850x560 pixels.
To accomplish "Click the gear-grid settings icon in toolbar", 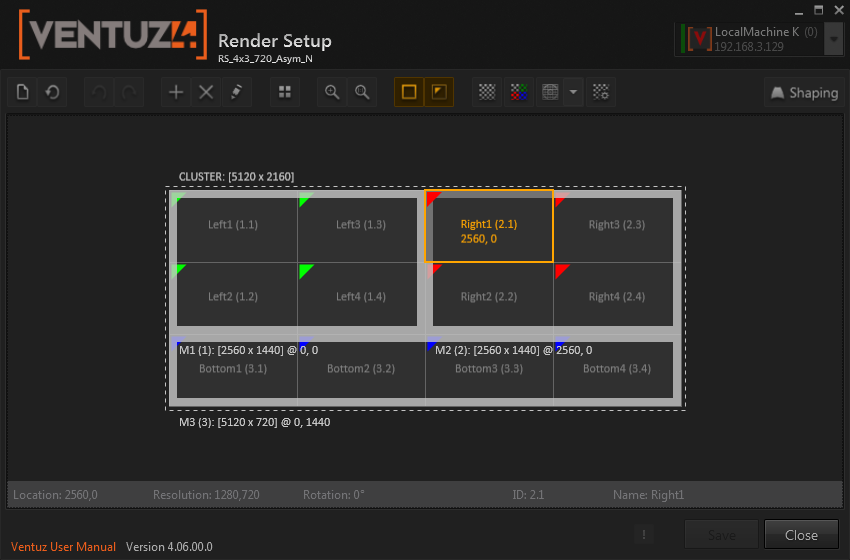I will pyautogui.click(x=600, y=92).
